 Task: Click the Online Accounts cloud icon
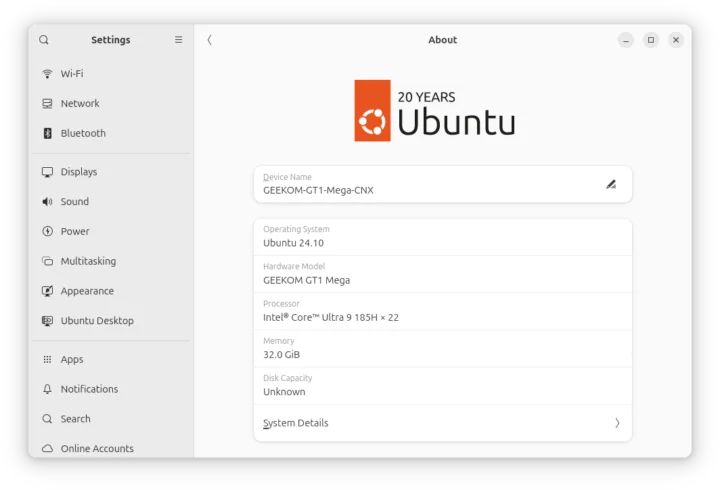(x=47, y=449)
